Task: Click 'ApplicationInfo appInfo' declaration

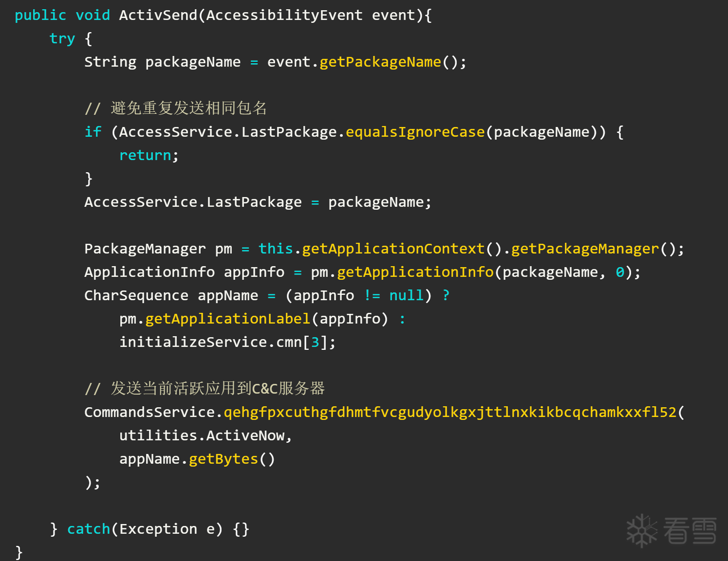Action: (x=185, y=272)
